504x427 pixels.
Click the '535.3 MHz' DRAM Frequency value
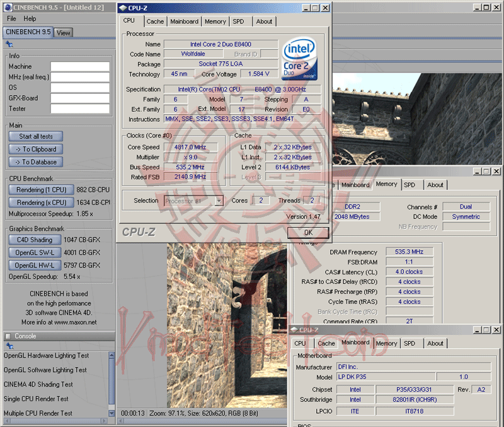409,252
